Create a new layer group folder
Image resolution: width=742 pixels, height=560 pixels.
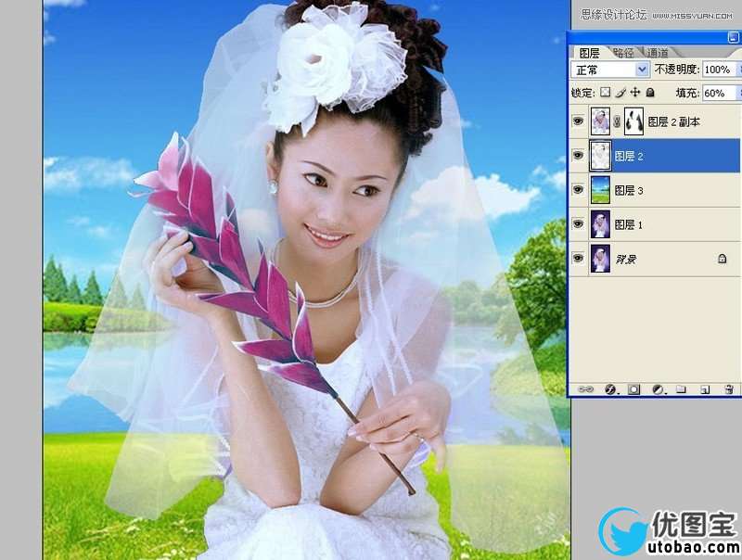click(681, 389)
